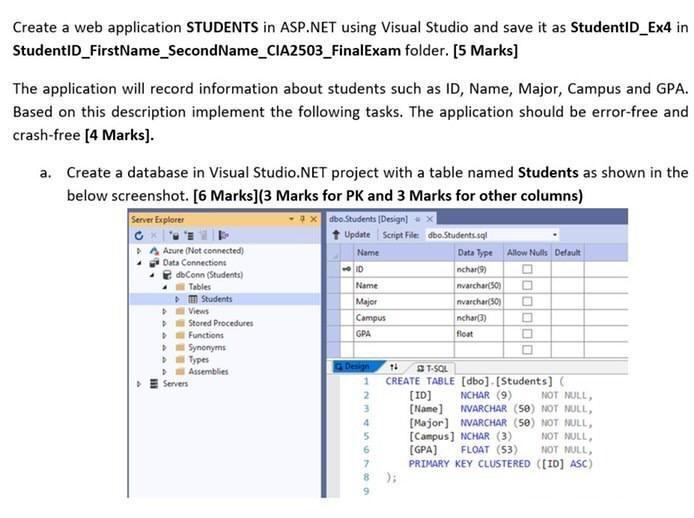Close the dbo.Students [Design] tab
This screenshot has height=518, width=694.
tap(429, 219)
